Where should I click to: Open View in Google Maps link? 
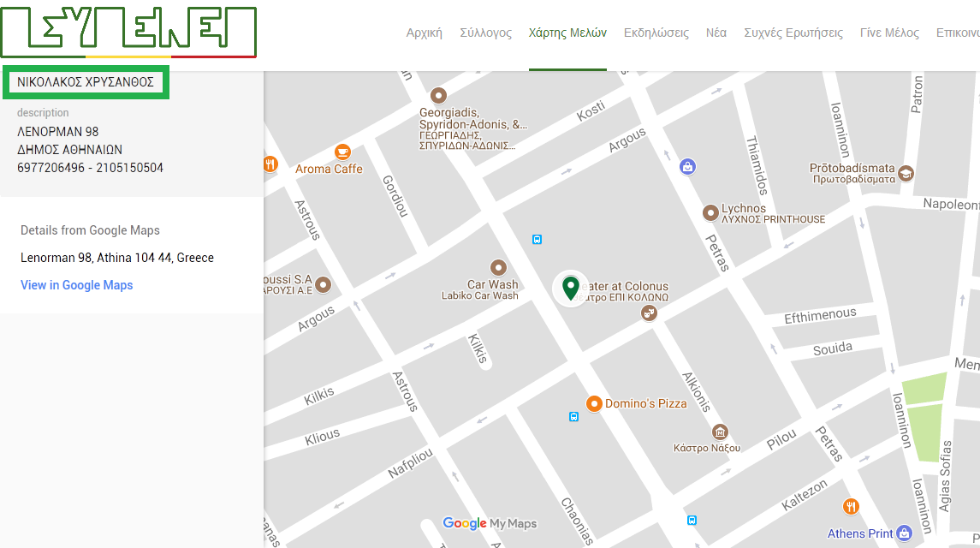coord(77,285)
